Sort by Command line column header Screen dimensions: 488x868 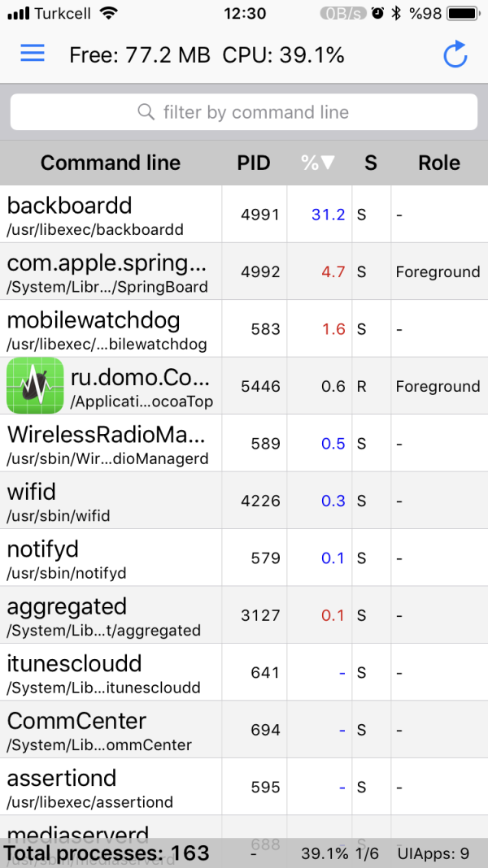coord(111,163)
